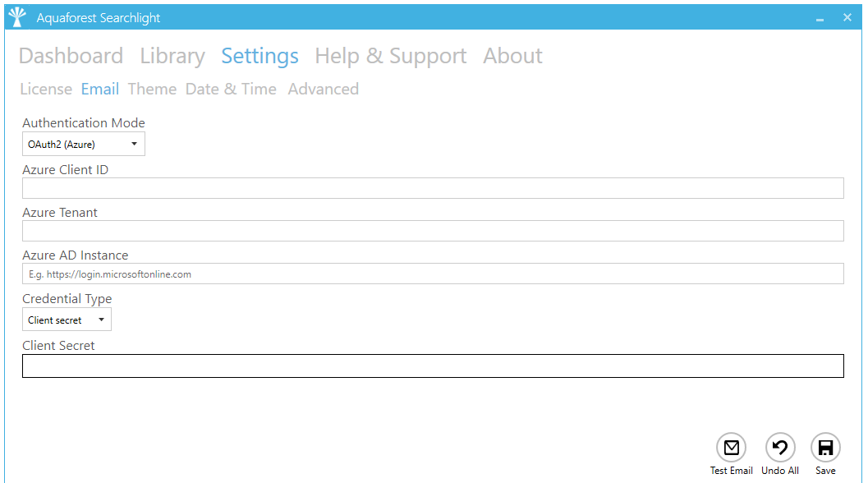Open the Library tab
Image resolution: width=868 pixels, height=483 pixels.
tap(172, 56)
